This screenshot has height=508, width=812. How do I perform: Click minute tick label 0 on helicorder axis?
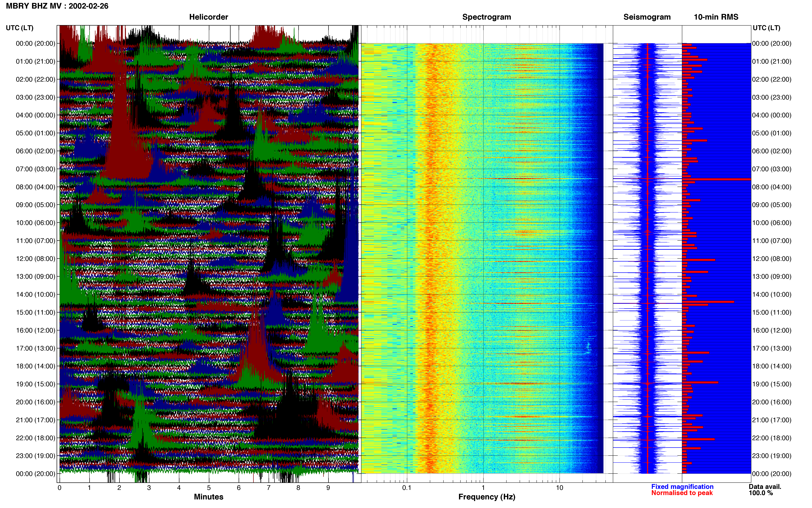click(59, 488)
